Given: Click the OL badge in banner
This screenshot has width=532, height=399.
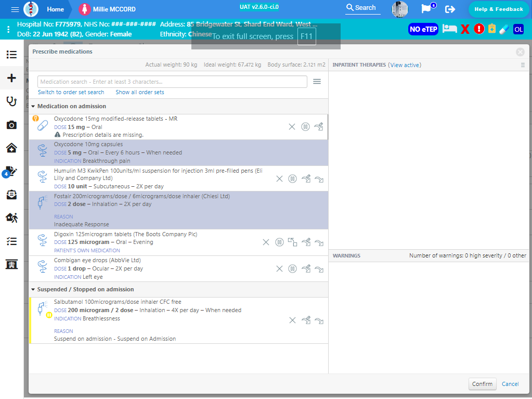Looking at the screenshot, I should 518,29.
